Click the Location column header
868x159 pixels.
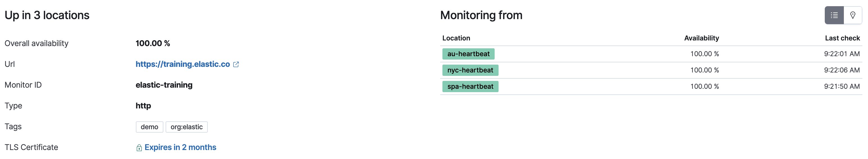pos(456,38)
